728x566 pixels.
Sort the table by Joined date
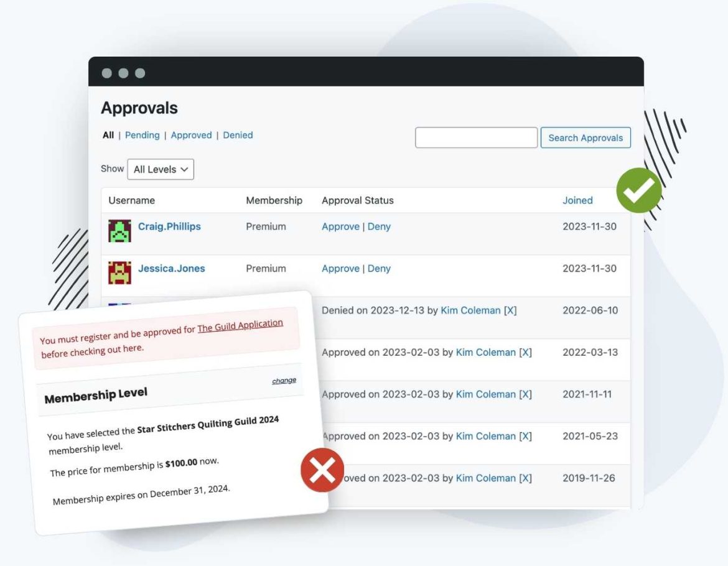coord(577,200)
